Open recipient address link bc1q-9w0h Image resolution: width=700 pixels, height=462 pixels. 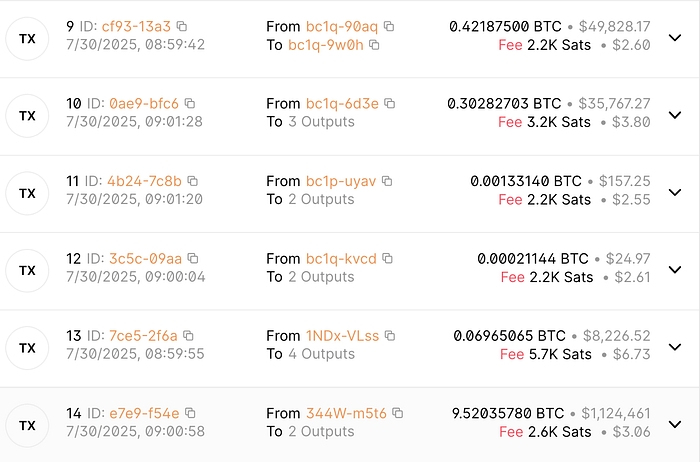[x=326, y=45]
